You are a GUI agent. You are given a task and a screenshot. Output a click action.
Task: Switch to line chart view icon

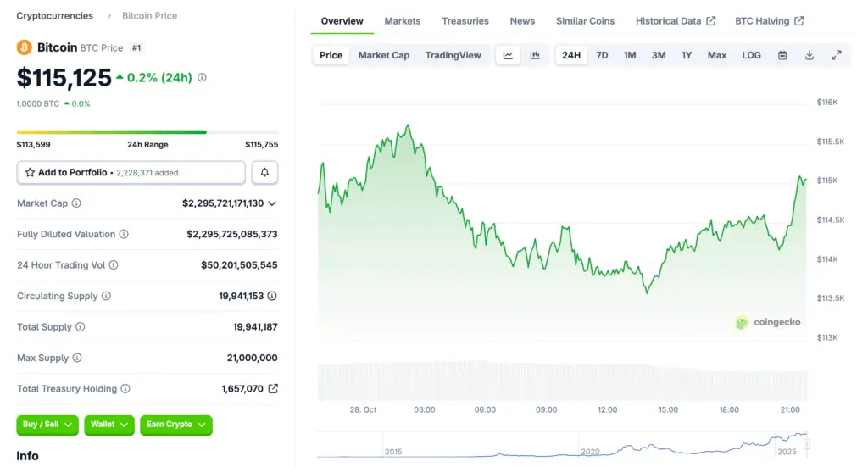point(508,55)
